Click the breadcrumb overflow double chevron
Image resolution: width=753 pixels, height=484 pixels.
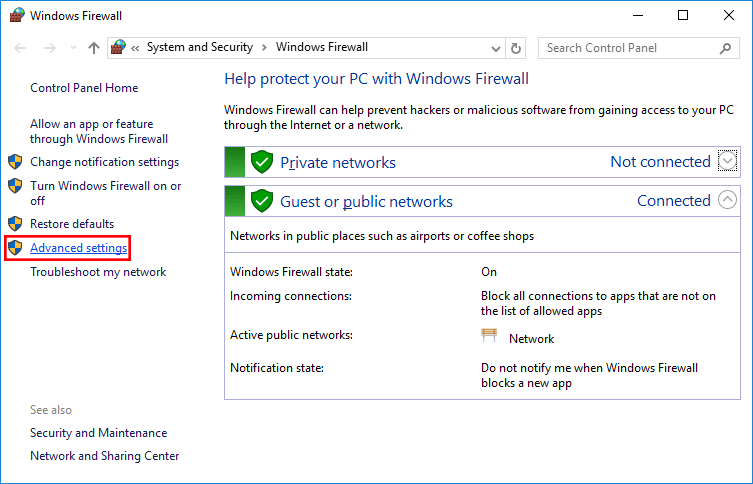coord(135,48)
